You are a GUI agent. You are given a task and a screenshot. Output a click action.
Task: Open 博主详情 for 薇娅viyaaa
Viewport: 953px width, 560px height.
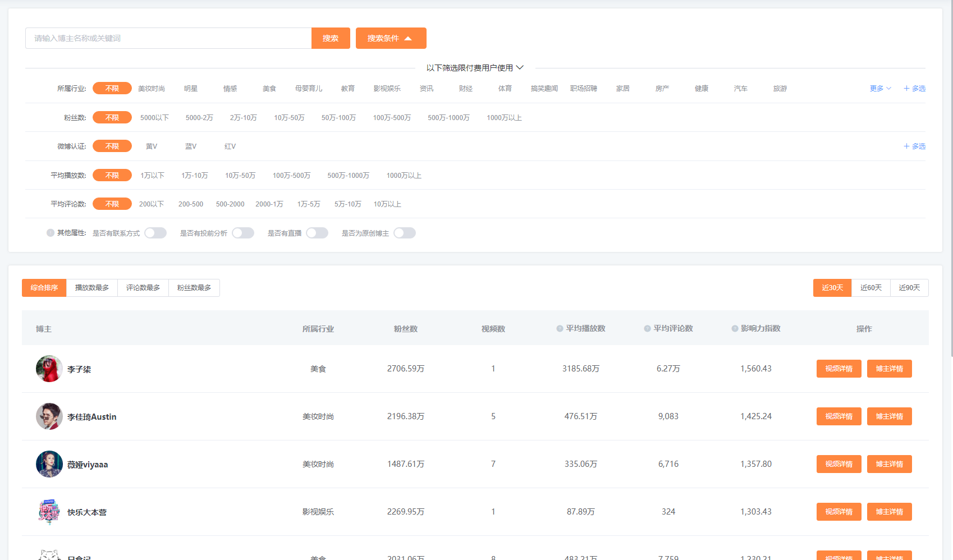[x=890, y=464]
